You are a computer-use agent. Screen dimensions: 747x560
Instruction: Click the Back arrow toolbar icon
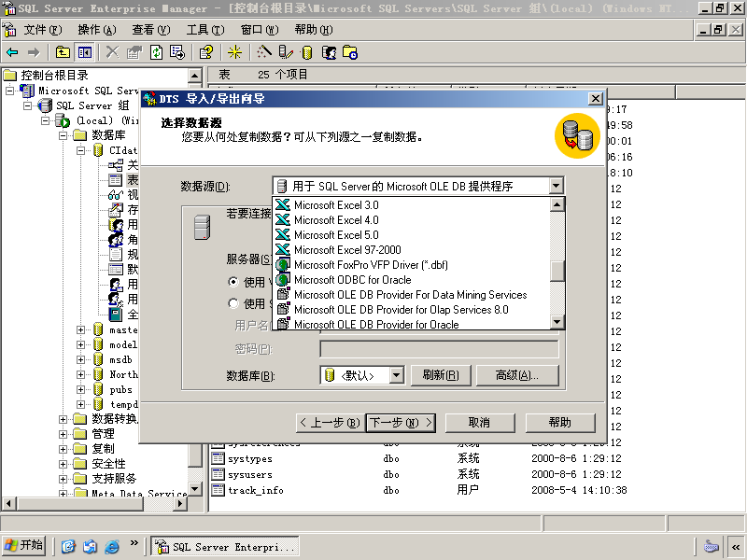pos(13,52)
